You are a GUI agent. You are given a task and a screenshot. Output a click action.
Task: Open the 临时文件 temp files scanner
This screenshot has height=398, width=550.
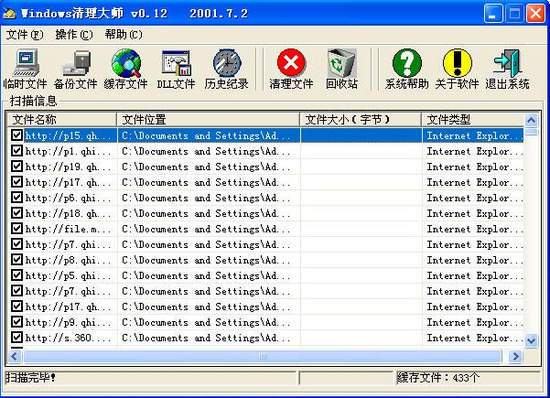tap(25, 69)
